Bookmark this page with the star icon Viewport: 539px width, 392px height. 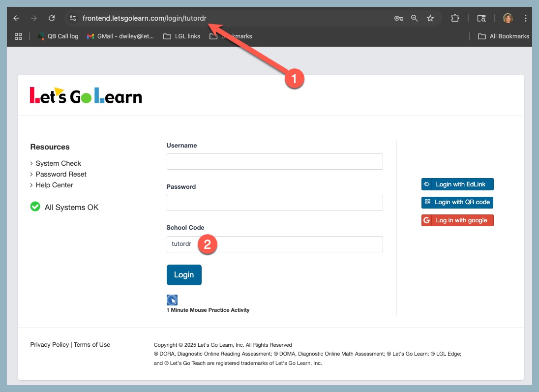pos(430,18)
